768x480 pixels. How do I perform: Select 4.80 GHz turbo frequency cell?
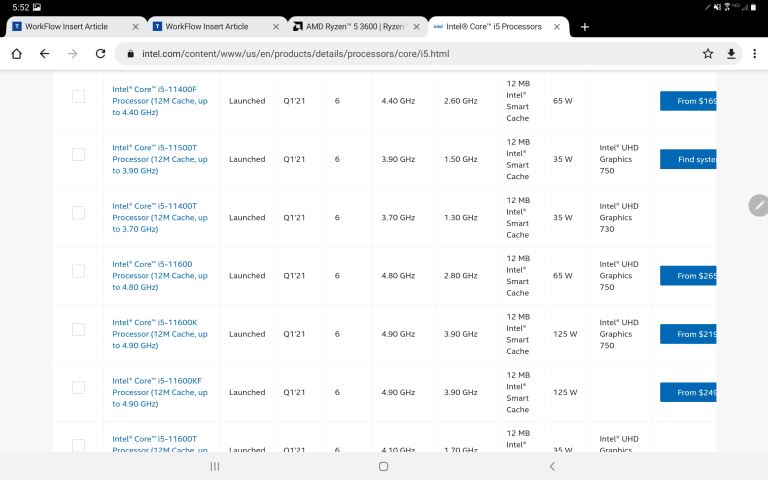click(x=398, y=276)
